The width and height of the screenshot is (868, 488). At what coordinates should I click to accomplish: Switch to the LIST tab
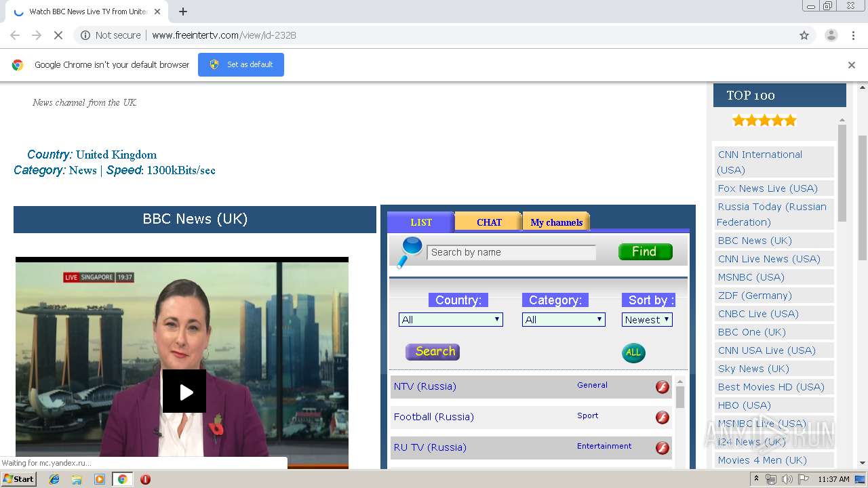[420, 222]
